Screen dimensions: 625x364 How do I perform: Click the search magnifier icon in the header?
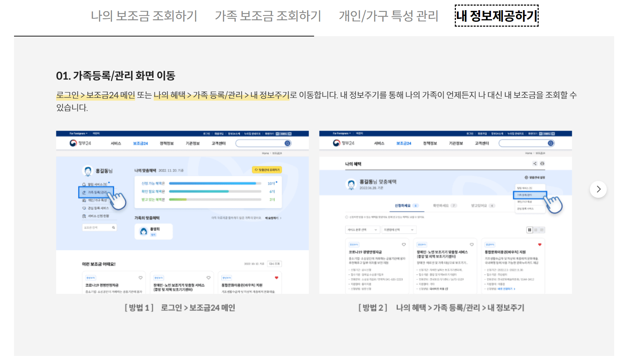click(287, 143)
